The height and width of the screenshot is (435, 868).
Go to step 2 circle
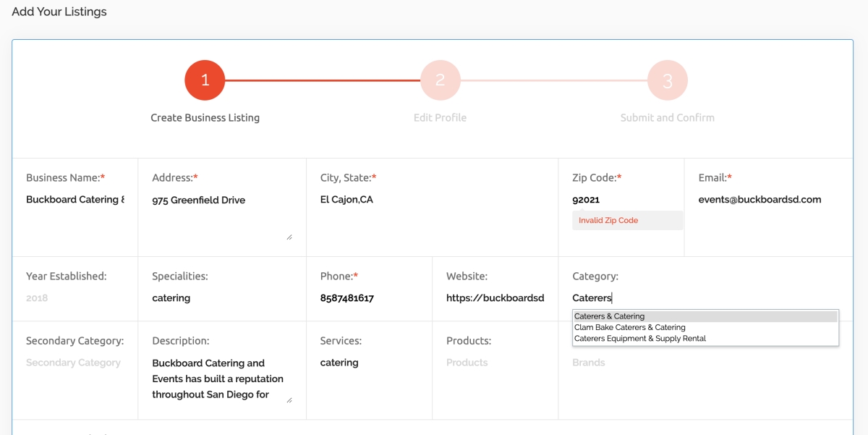click(440, 80)
